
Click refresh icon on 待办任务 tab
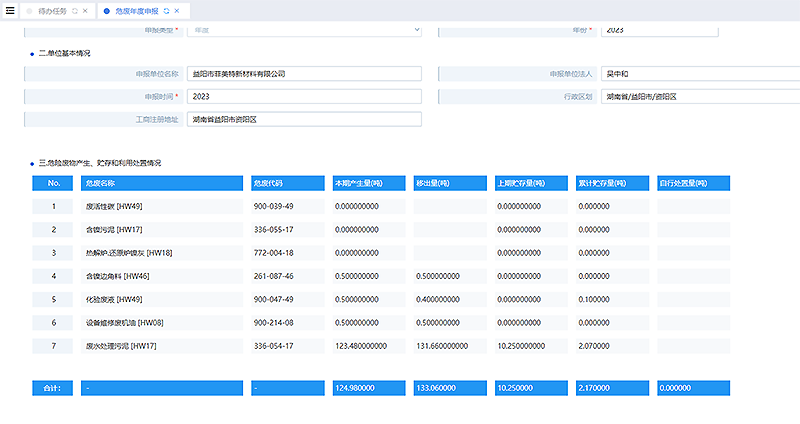(x=75, y=10)
